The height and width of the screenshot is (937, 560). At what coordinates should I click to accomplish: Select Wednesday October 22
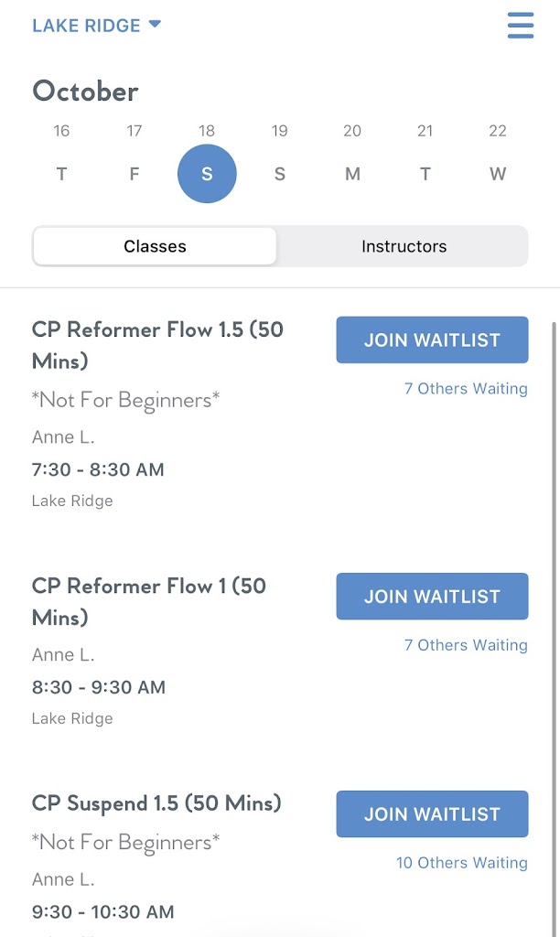(x=498, y=173)
